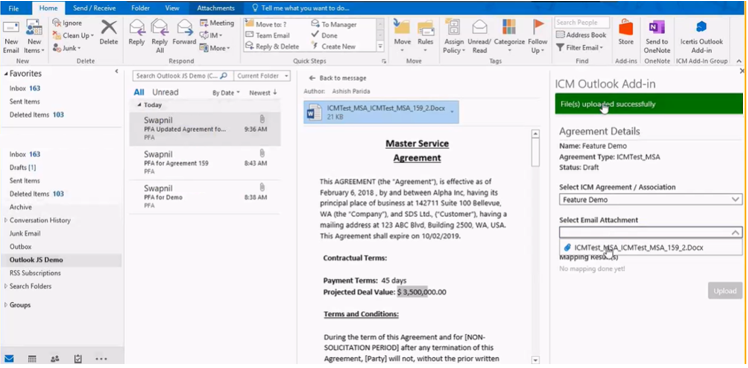Launch the Icertis Outlook Add-in

pyautogui.click(x=701, y=36)
